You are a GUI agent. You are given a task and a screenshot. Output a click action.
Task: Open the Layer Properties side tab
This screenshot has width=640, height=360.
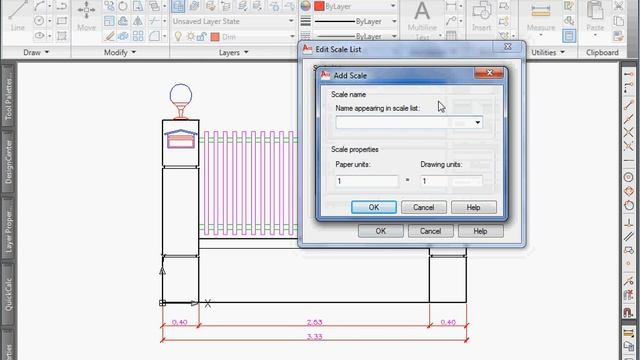point(8,229)
